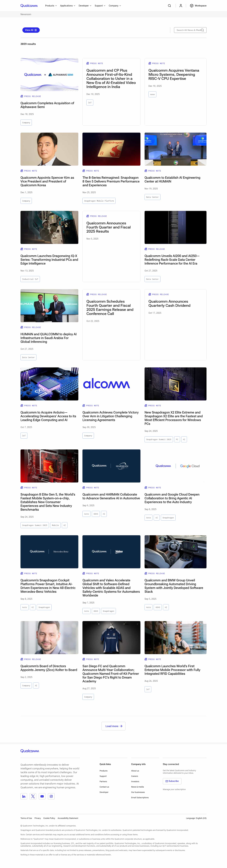Open the YouTube icon in the footer

tap(42, 797)
